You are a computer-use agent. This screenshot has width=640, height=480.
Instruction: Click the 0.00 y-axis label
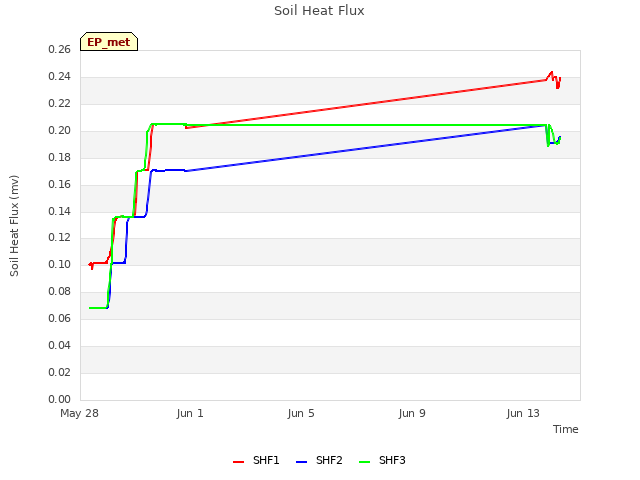[60, 399]
